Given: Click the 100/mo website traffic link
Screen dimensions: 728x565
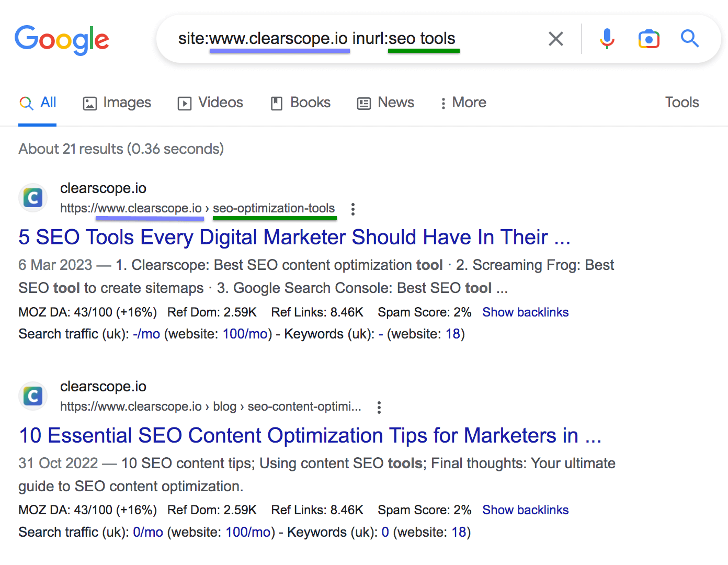Looking at the screenshot, I should (245, 334).
